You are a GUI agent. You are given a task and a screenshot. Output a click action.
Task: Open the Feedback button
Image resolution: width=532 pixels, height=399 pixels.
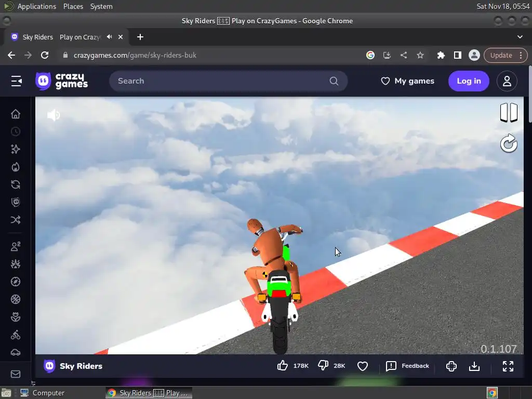point(407,366)
